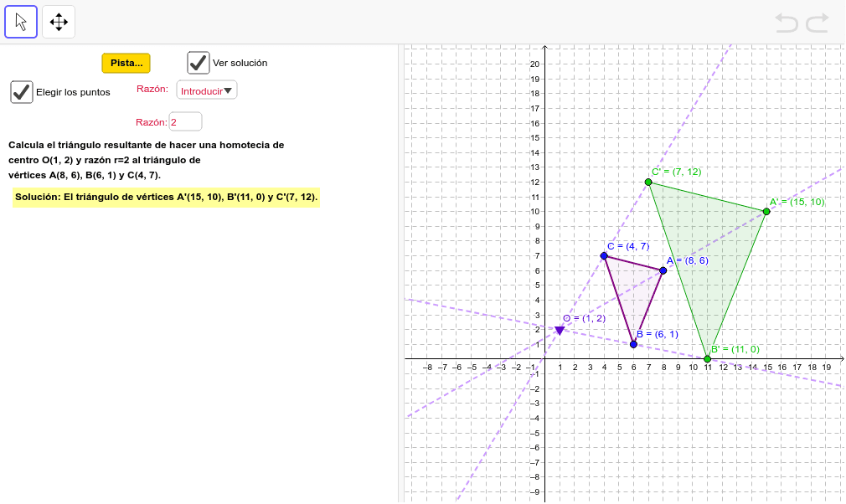846x504 pixels.
Task: Click the y-axis label −9
Action: pyautogui.click(x=534, y=491)
